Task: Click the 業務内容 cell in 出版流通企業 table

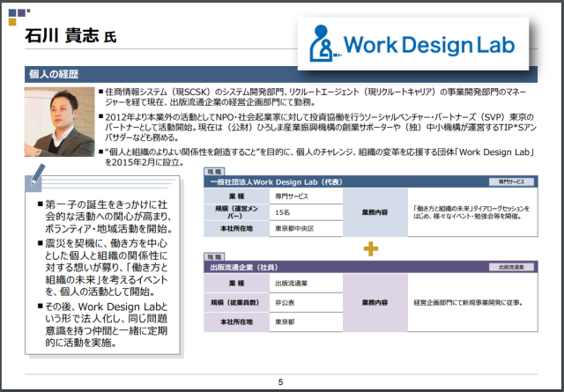Action: tap(375, 302)
